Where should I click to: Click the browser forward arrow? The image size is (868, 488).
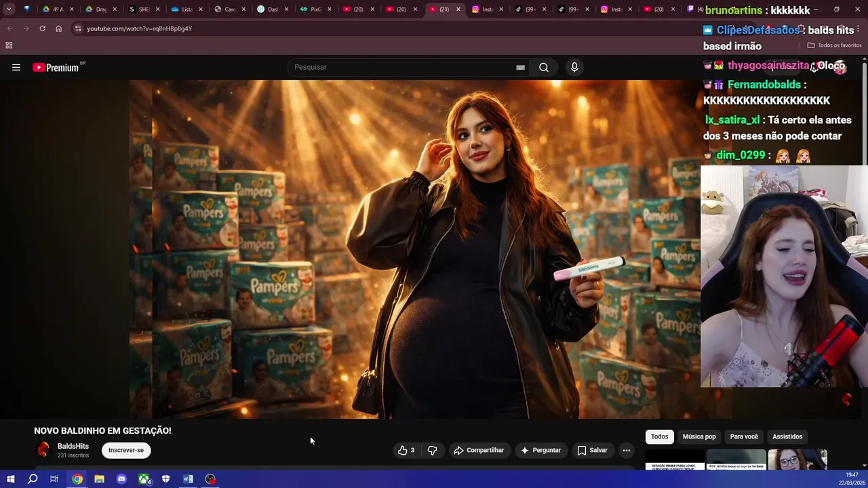[26, 28]
